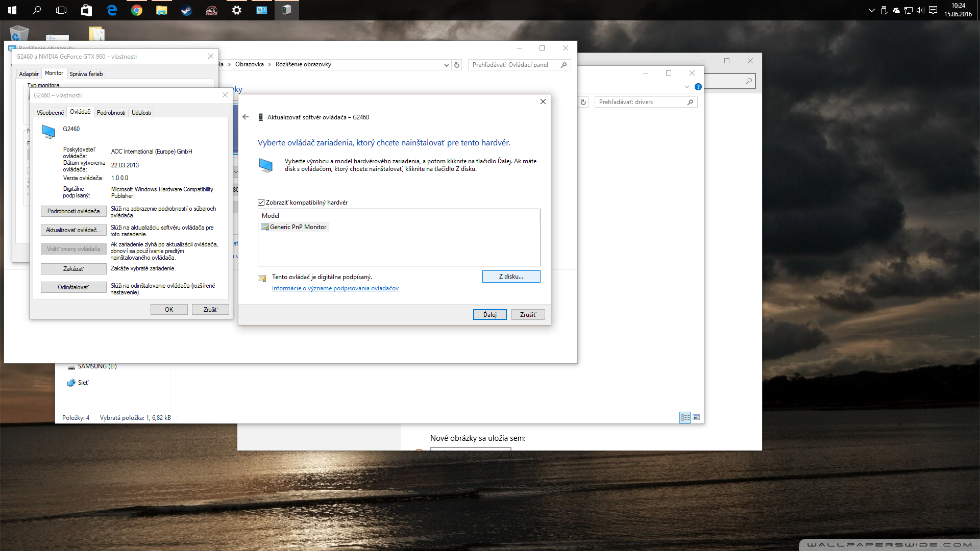This screenshot has height=551, width=980.
Task: Click the Z disku... button
Action: pos(511,277)
